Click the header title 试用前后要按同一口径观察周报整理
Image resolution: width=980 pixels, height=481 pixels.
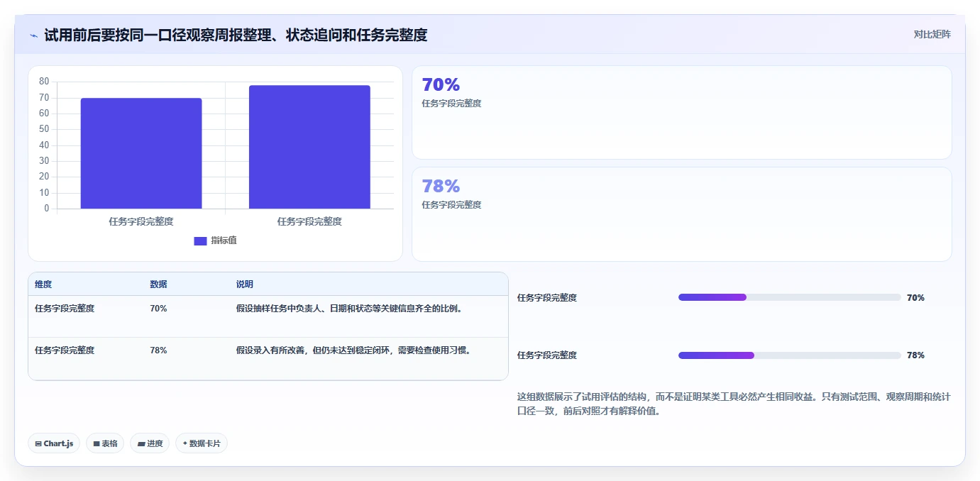[236, 35]
